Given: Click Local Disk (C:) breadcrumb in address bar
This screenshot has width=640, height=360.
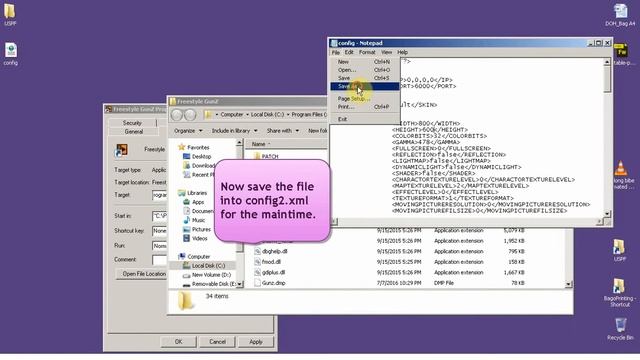Looking at the screenshot, I should (267, 115).
